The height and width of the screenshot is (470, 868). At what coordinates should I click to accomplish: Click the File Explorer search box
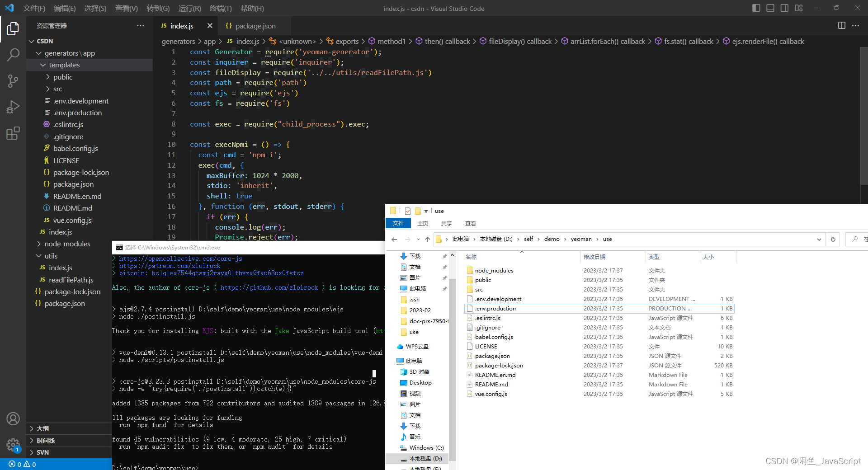pyautogui.click(x=857, y=239)
